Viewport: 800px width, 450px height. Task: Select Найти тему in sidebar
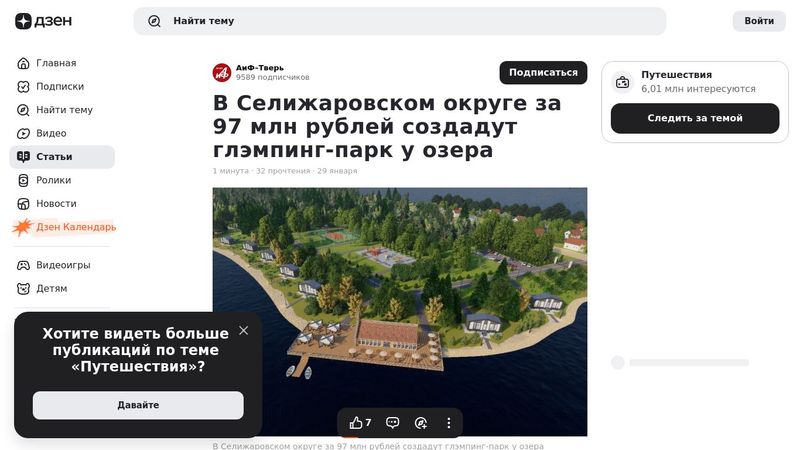click(64, 110)
